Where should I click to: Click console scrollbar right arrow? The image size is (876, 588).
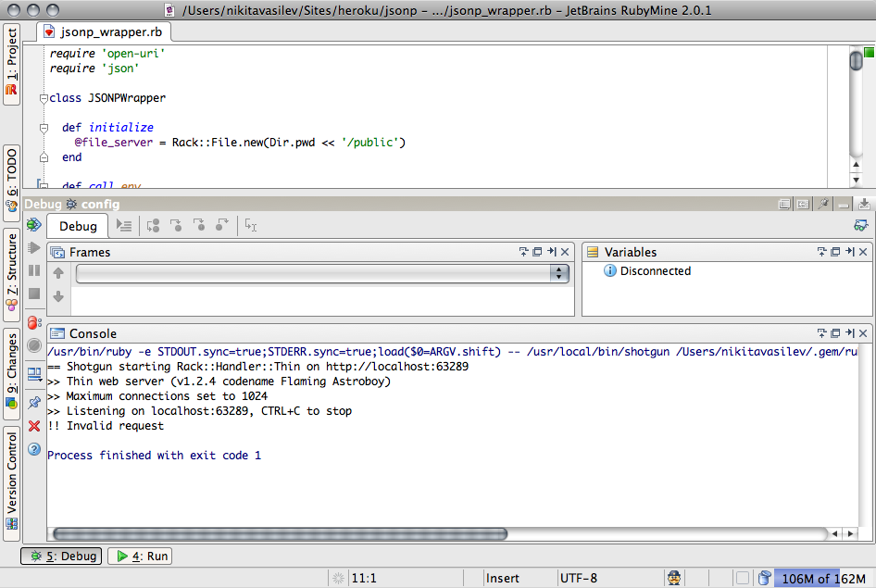[850, 534]
